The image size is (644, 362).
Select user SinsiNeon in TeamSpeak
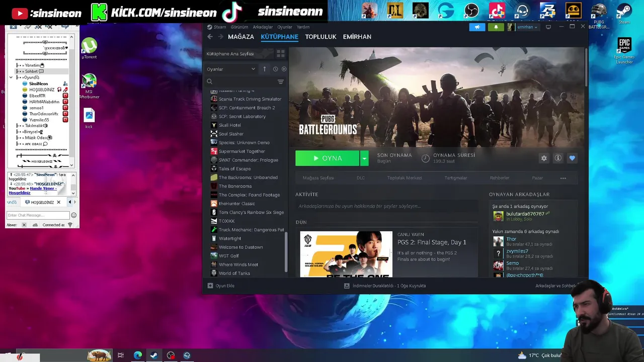coord(38,83)
